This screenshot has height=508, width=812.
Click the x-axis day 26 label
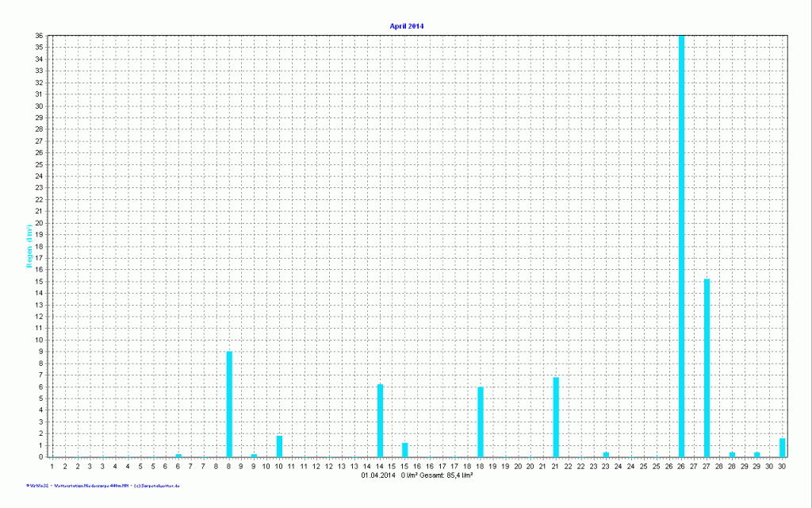681,466
